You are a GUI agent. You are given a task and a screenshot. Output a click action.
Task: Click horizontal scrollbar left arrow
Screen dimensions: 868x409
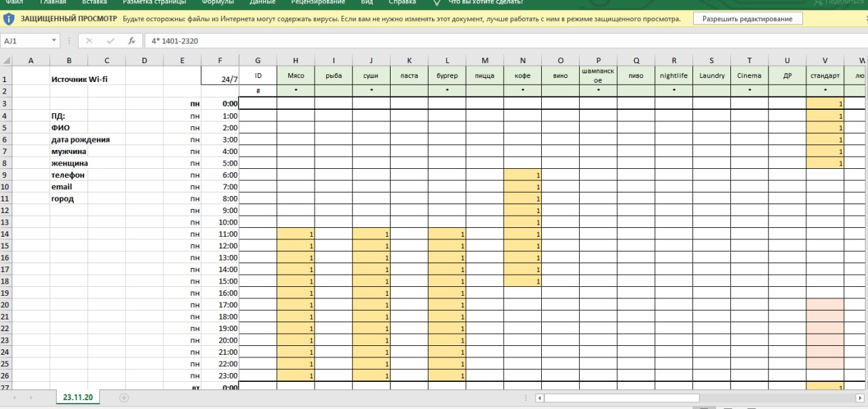(x=540, y=398)
